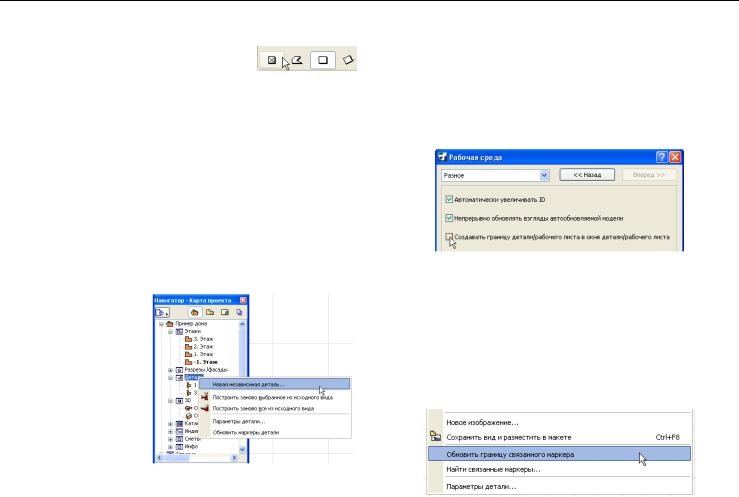Click the house icon of the project root
Viewport: 739px width, 497px height.
[170, 324]
